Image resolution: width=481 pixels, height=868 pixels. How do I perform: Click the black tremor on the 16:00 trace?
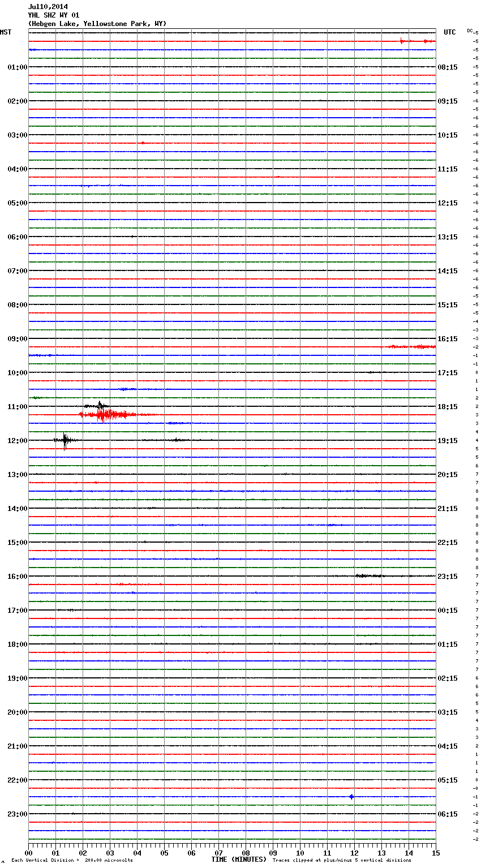click(371, 575)
